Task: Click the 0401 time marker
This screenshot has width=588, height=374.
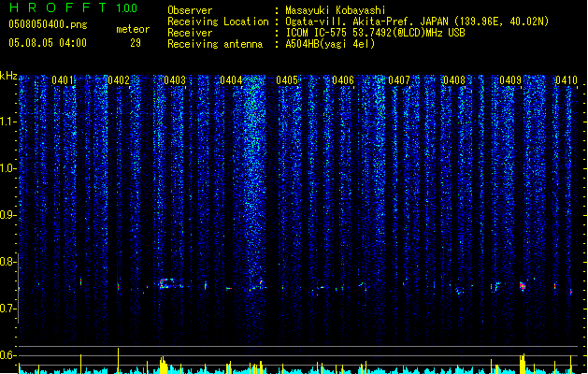Action: coord(63,80)
